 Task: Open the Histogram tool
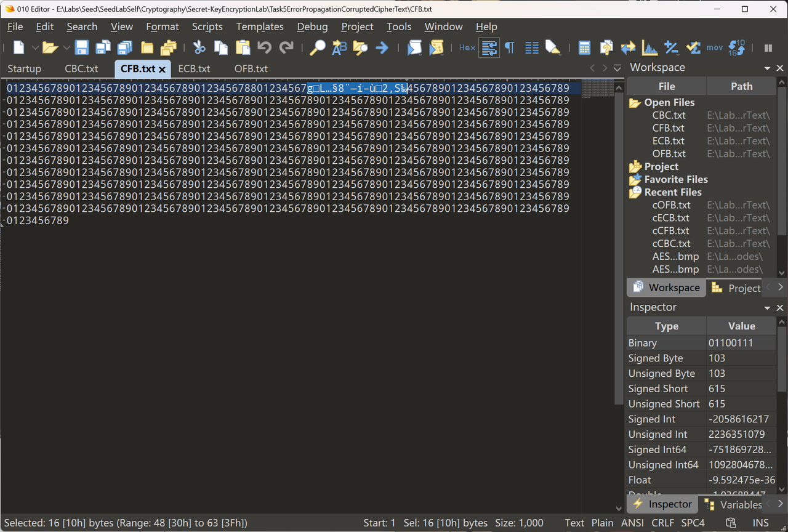pyautogui.click(x=649, y=47)
